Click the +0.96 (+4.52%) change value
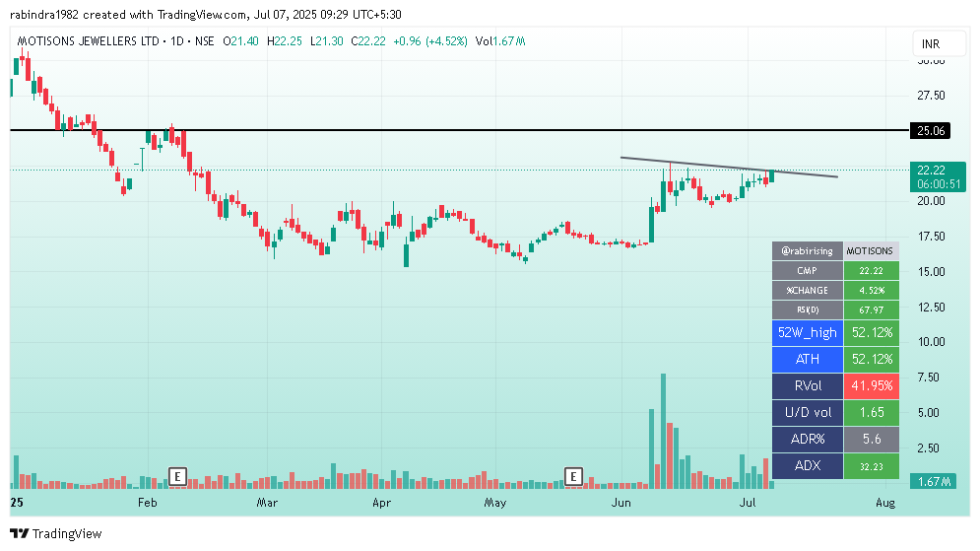Screen dimensions: 980x551 [430, 41]
